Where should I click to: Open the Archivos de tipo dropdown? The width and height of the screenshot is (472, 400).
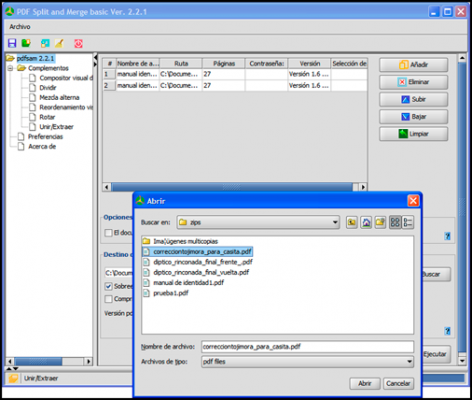click(x=307, y=362)
